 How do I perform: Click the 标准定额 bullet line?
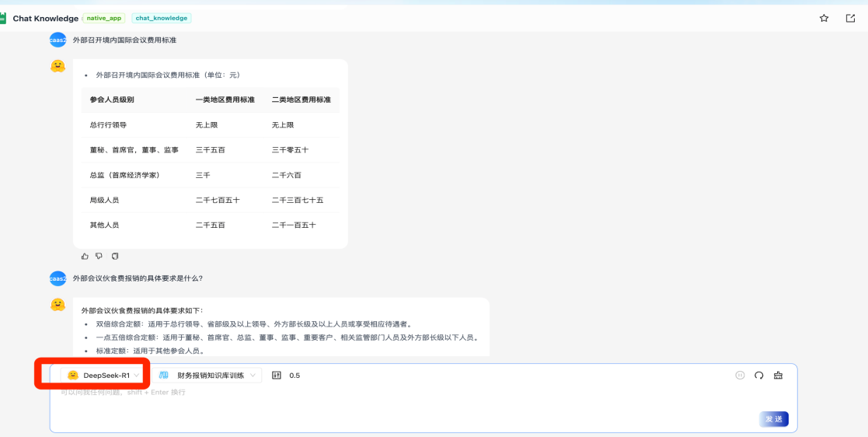[x=149, y=351]
